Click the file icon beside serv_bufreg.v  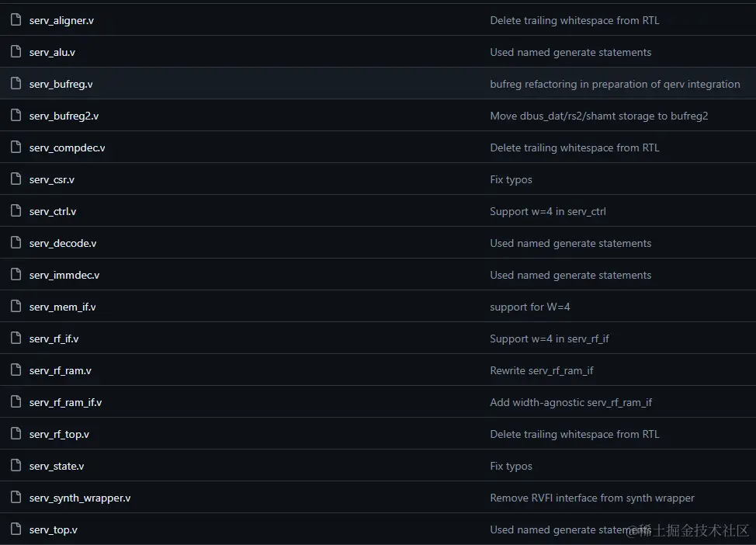pyautogui.click(x=16, y=84)
